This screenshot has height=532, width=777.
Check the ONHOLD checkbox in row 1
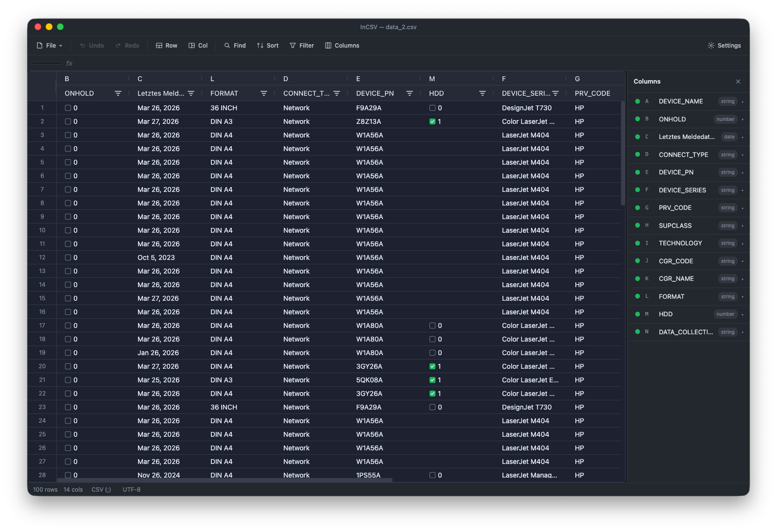pyautogui.click(x=68, y=108)
